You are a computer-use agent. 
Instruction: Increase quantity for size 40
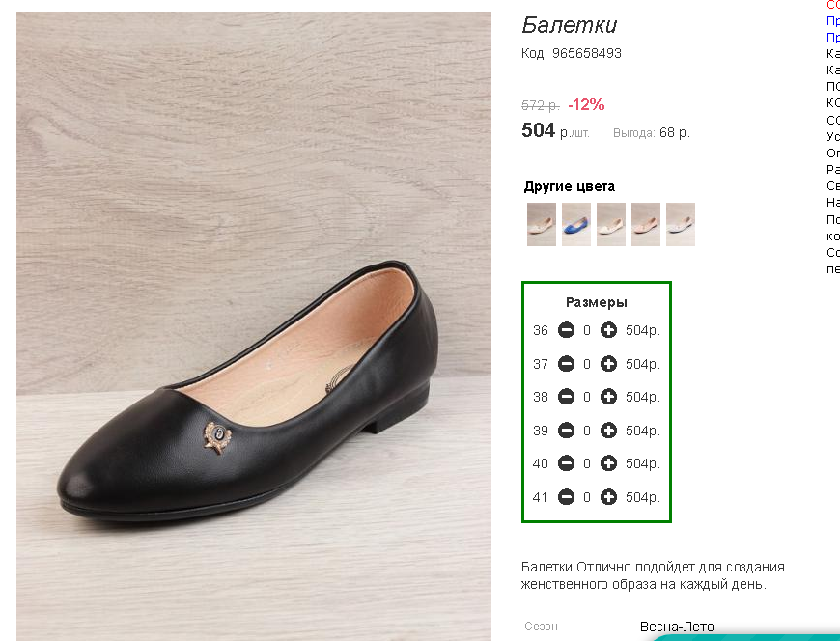pos(608,463)
